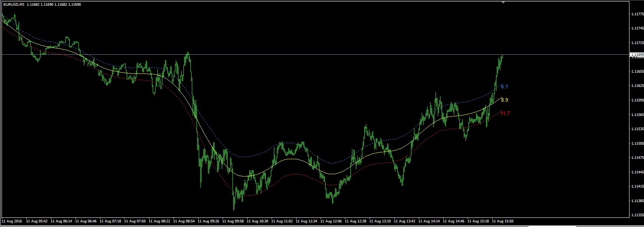The height and width of the screenshot is (227, 644).
Task: Click the 1.11745 price scale label
Action: coord(637,28)
